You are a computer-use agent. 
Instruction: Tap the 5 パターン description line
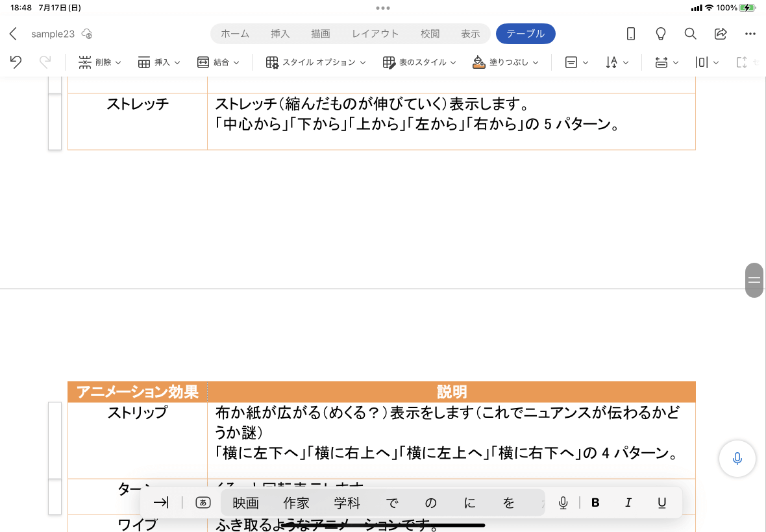tap(417, 124)
